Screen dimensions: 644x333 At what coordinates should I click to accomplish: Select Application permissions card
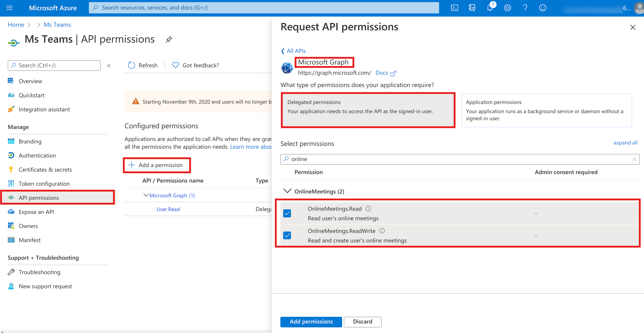546,110
